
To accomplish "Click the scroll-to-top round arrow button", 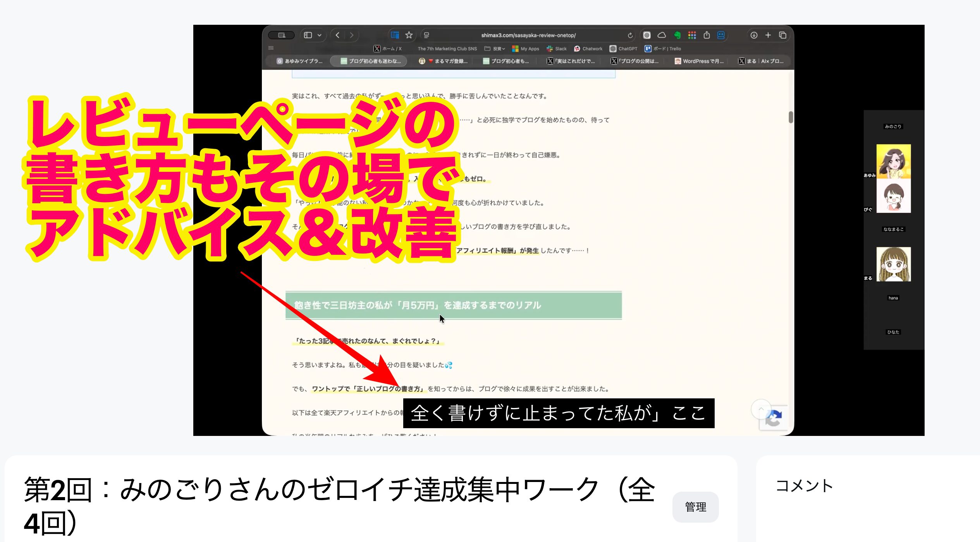I will pyautogui.click(x=761, y=409).
